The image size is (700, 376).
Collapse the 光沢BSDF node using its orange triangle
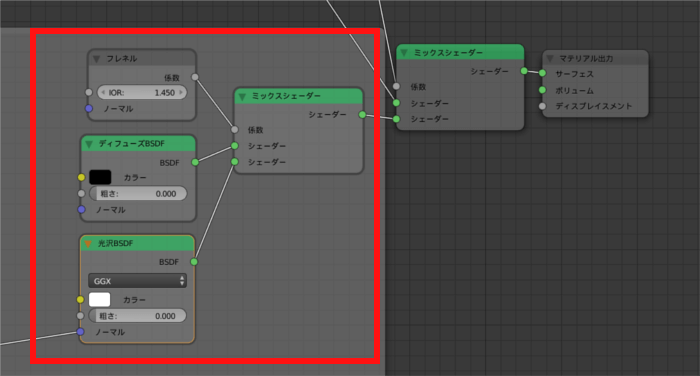[x=88, y=243]
